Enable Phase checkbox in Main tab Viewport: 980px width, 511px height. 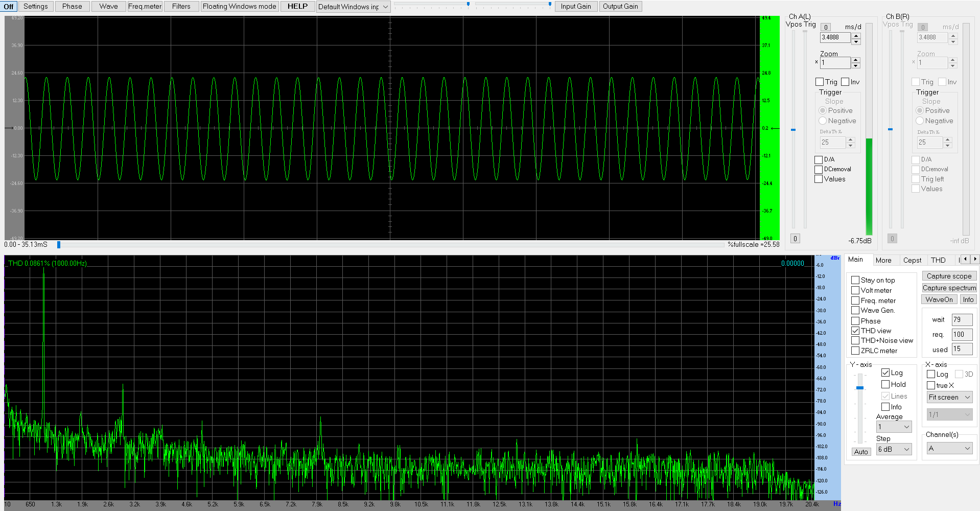point(855,321)
